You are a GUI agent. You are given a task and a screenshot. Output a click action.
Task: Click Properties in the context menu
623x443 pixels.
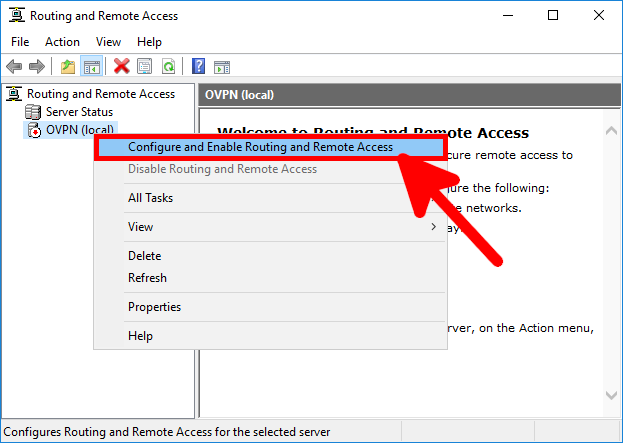pyautogui.click(x=154, y=307)
